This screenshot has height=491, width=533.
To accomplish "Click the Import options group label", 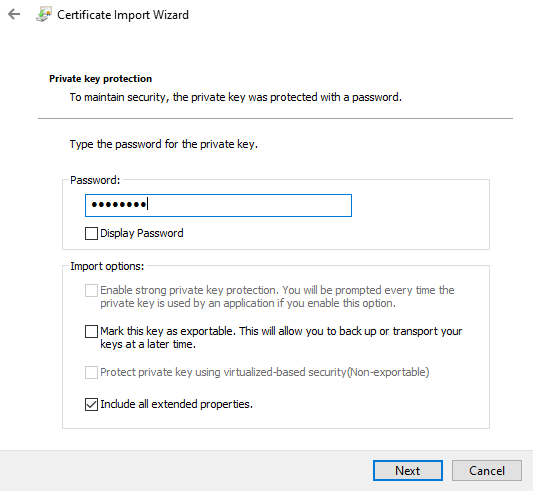I will (107, 266).
